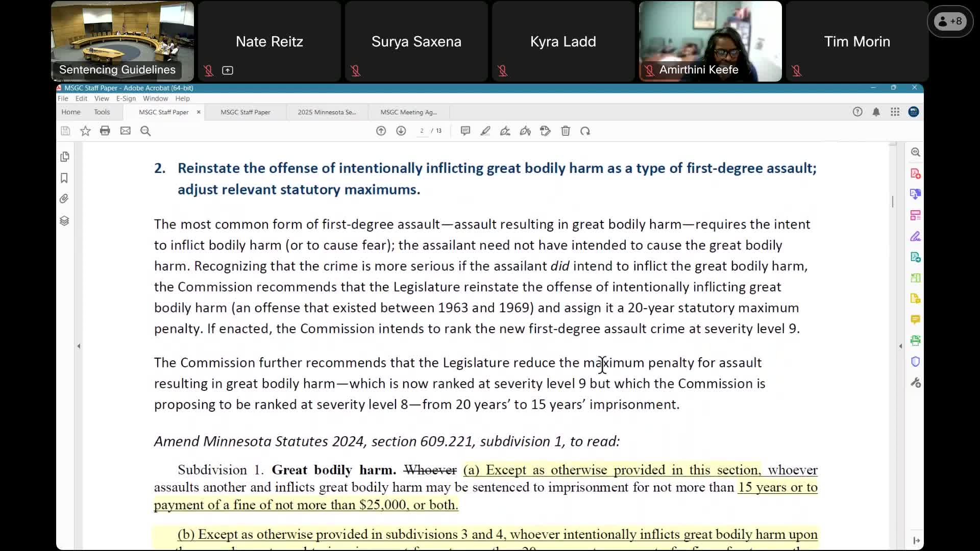Go to previous page arrow
This screenshot has height=551, width=980.
381,131
